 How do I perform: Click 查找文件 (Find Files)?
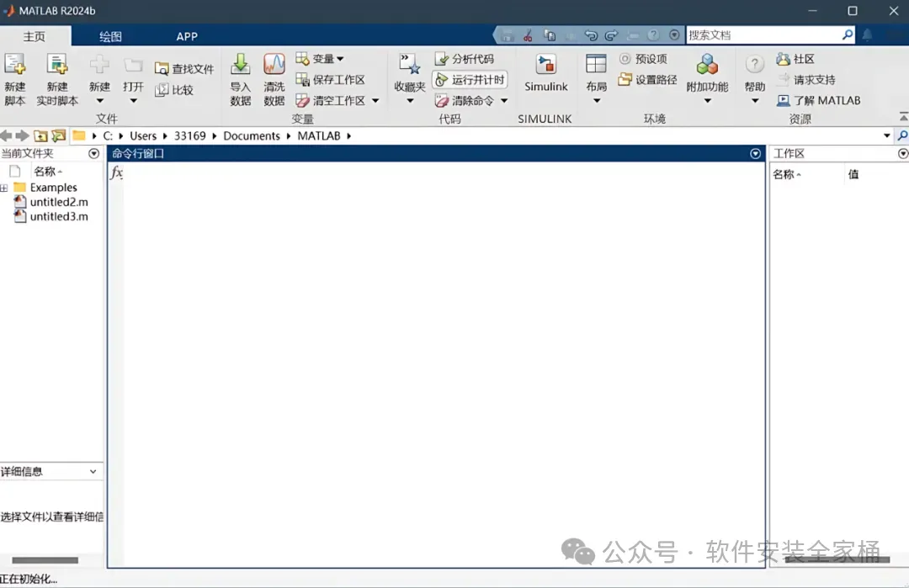[184, 69]
